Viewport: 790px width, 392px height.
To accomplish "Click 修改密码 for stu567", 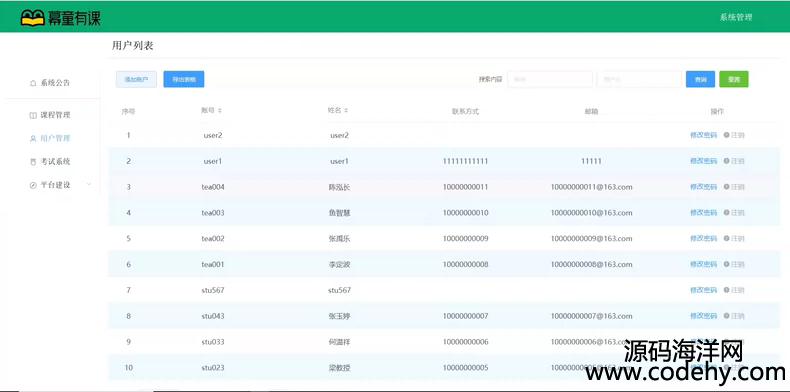I will (x=703, y=290).
